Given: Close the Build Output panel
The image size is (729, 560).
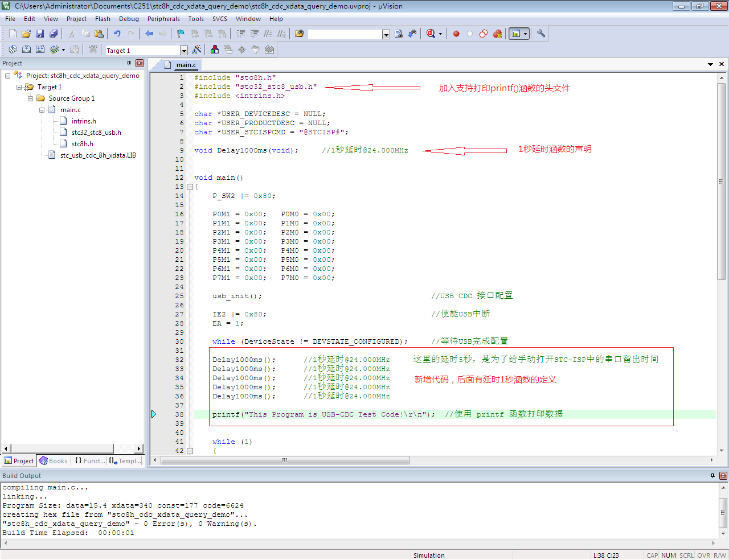Looking at the screenshot, I should pos(723,476).
